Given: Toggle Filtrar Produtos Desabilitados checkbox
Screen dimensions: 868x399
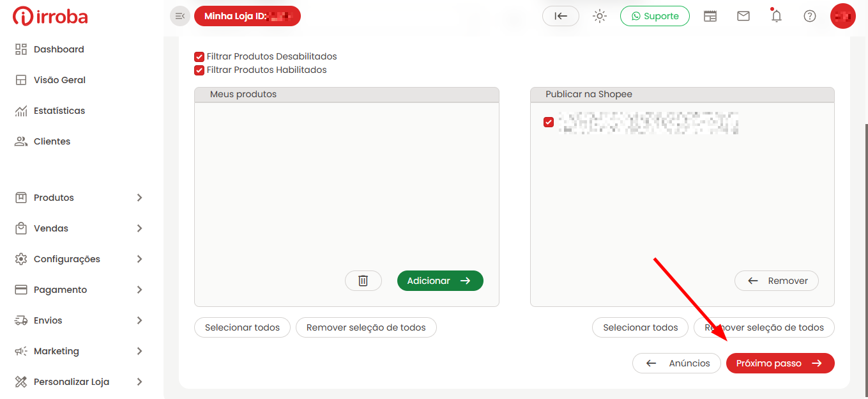Looking at the screenshot, I should click(x=199, y=57).
